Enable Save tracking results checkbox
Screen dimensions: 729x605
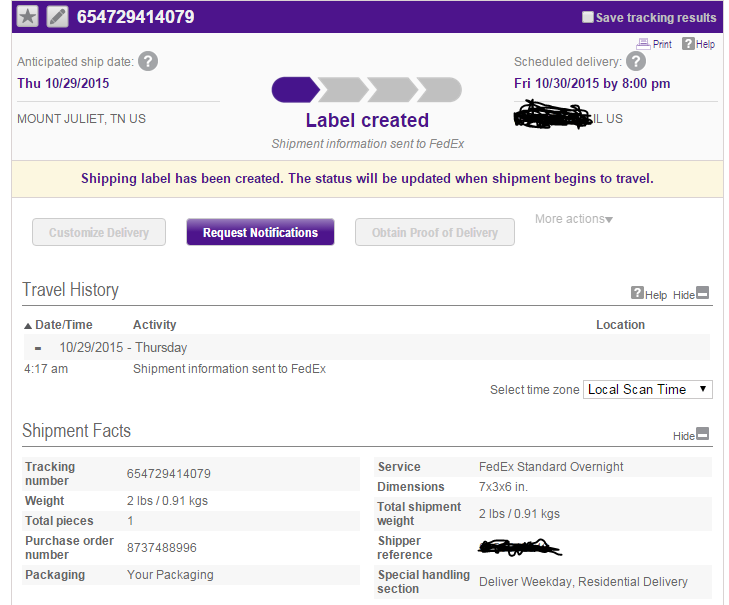coord(588,17)
